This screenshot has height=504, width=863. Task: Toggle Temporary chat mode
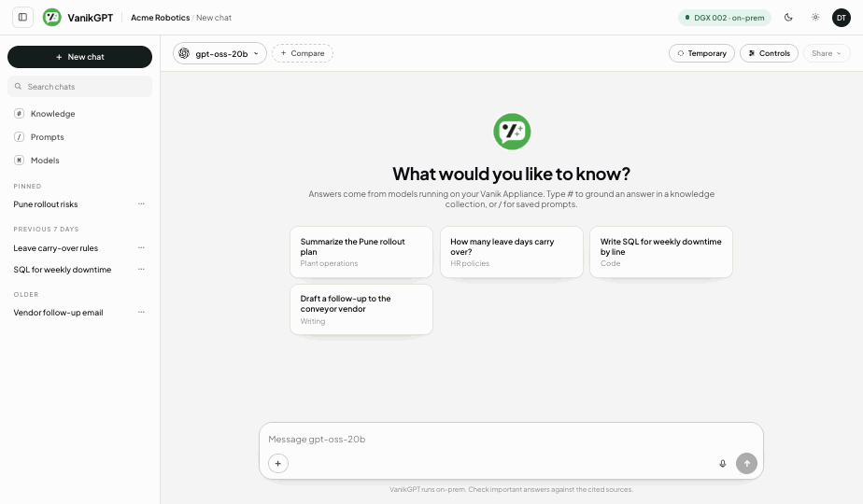point(701,53)
